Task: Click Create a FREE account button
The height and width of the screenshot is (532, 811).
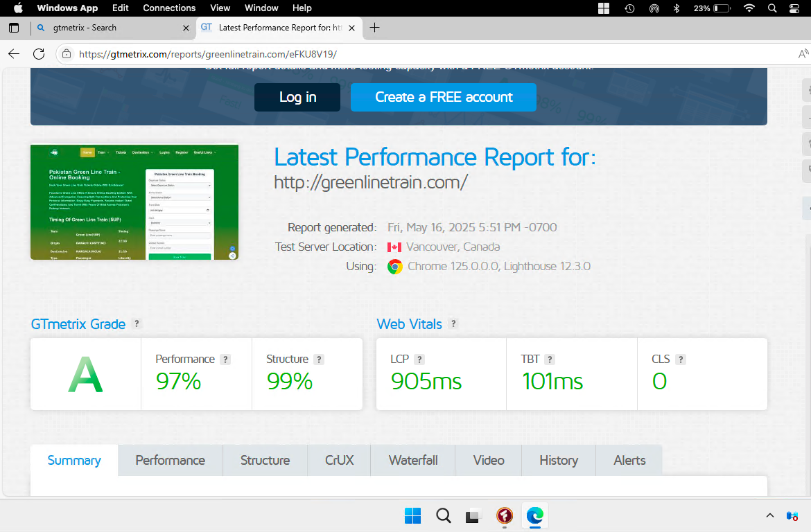Action: point(444,98)
